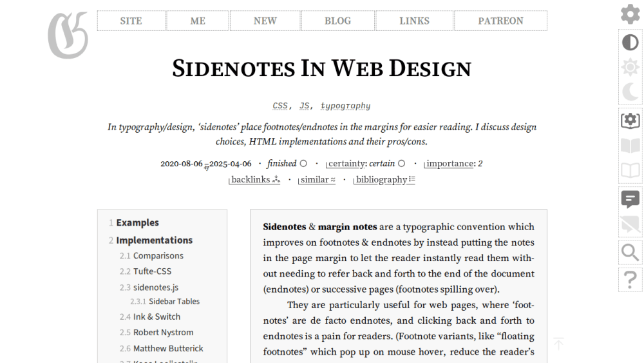Open help question mark icon
This screenshot has width=644, height=363.
(630, 280)
